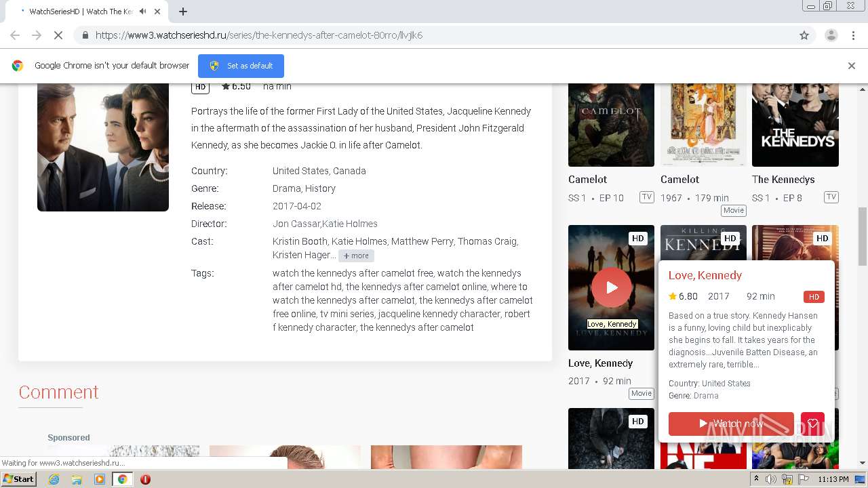
Task: Click Love, Kennedy title below thumbnail
Action: (x=600, y=363)
